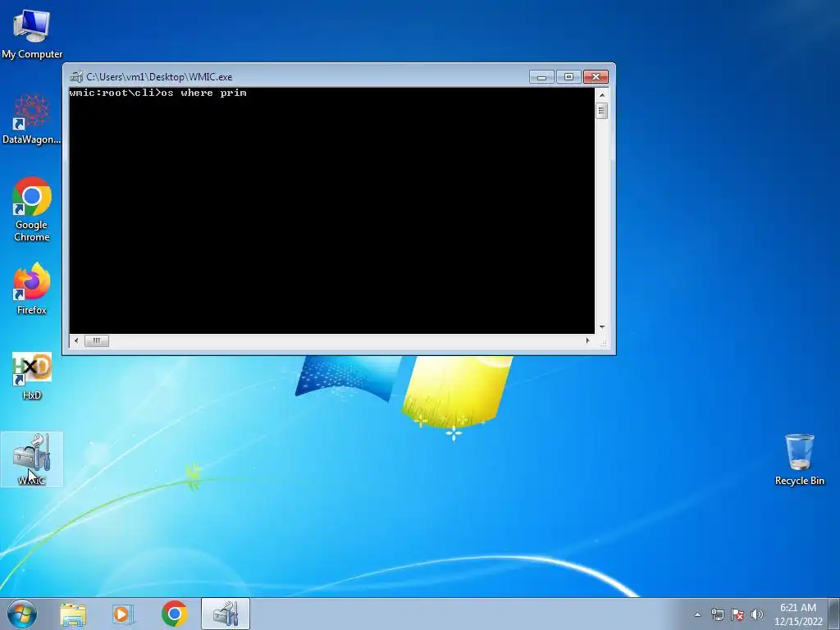This screenshot has height=630, width=840.
Task: Minimize the WMIC.exe window
Action: (541, 77)
